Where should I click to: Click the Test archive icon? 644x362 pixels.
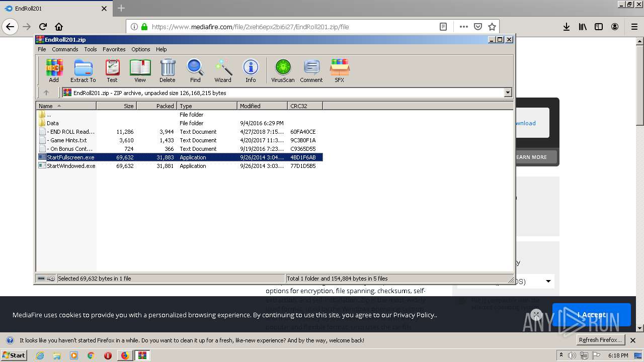pos(112,70)
